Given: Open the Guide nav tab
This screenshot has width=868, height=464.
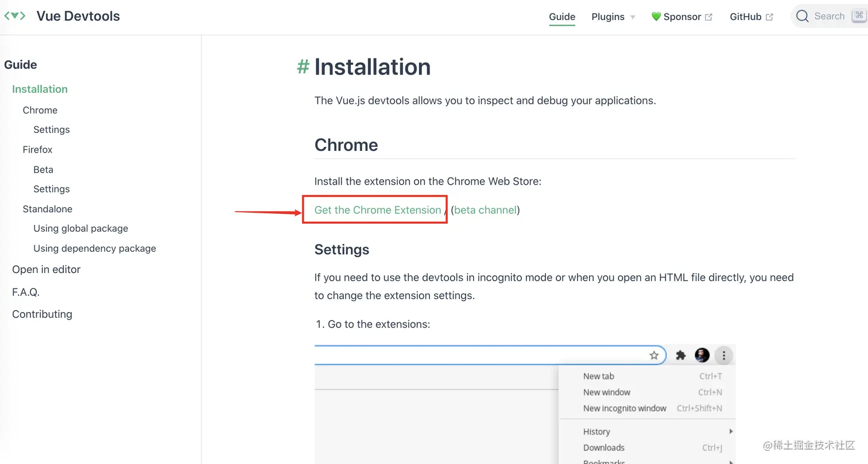Looking at the screenshot, I should 562,17.
